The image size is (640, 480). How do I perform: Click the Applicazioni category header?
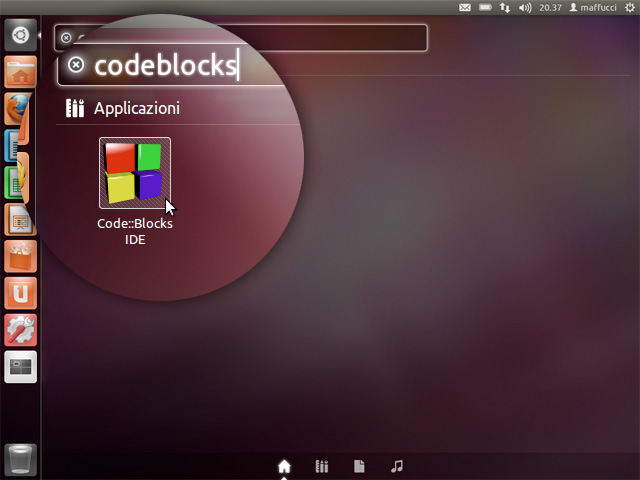pyautogui.click(x=122, y=108)
